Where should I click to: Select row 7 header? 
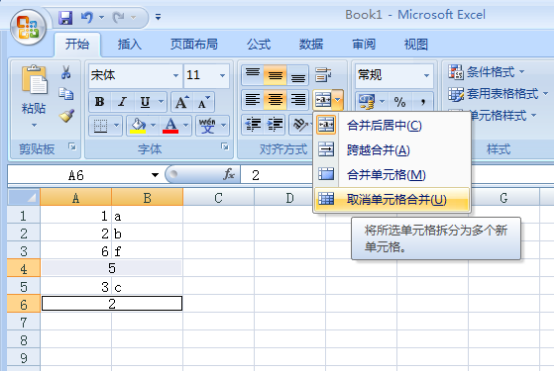[x=24, y=322]
